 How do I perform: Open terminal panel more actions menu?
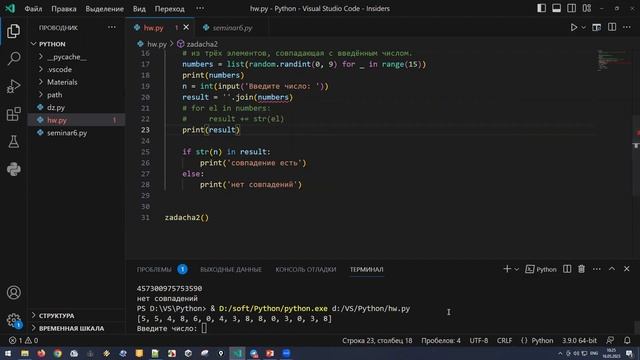[x=597, y=269]
